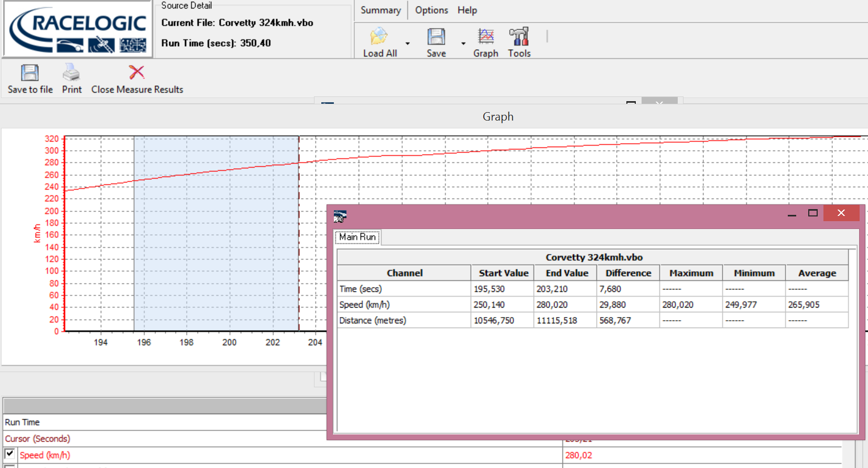Minimize the measure results window
The width and height of the screenshot is (868, 468).
[x=792, y=214]
